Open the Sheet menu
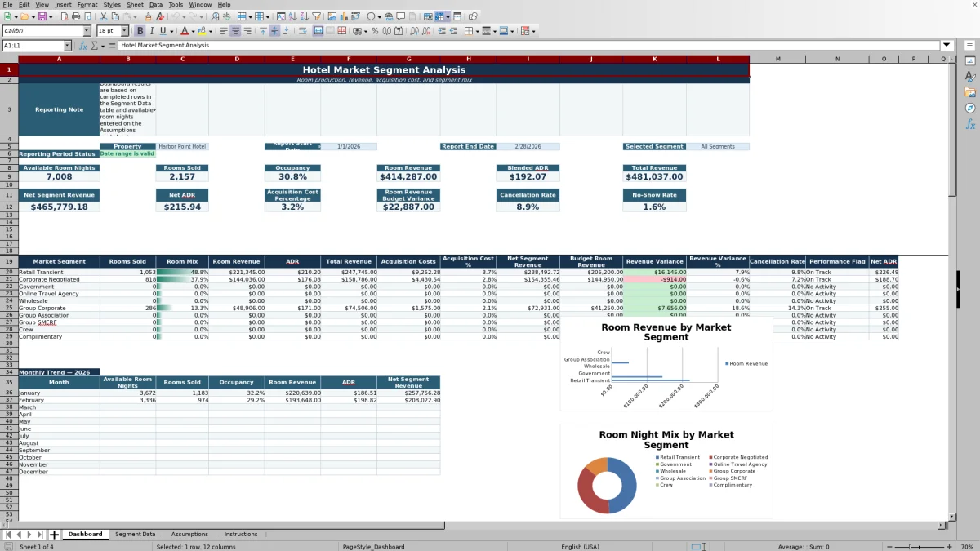The image size is (980, 551). (x=135, y=5)
